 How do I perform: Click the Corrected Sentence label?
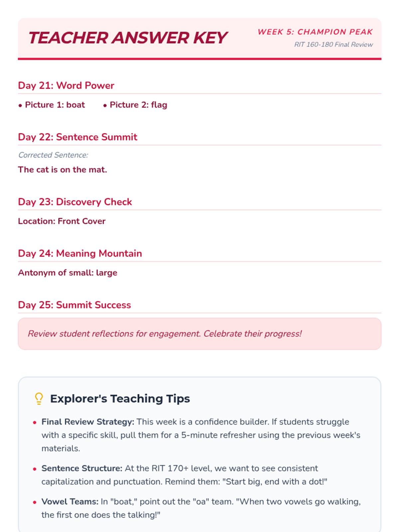tap(53, 155)
